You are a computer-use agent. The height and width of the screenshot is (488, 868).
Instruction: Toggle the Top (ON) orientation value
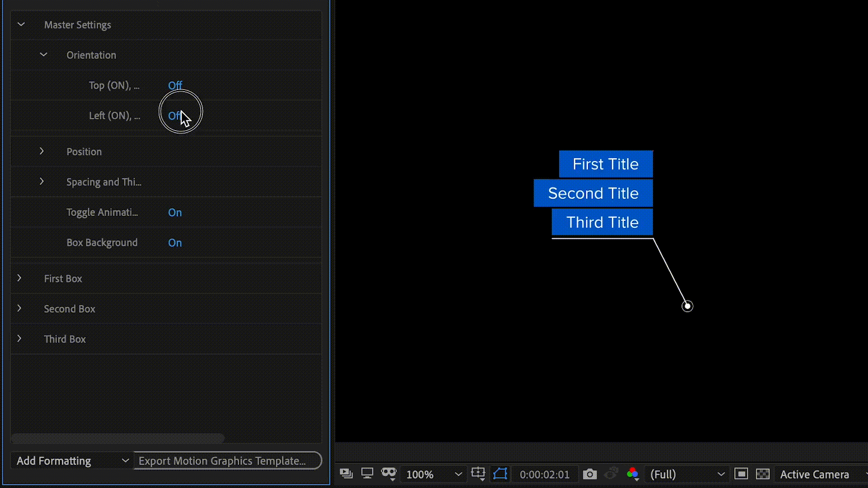point(175,85)
